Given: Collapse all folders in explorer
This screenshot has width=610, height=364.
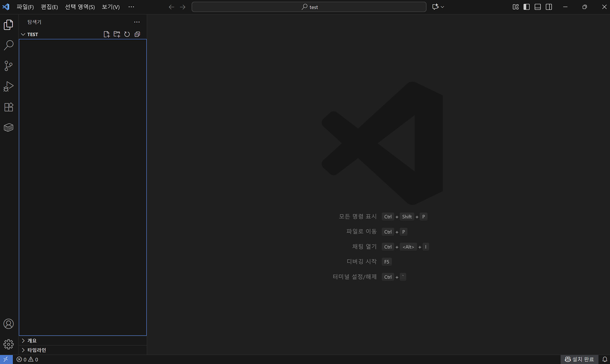Looking at the screenshot, I should (137, 34).
